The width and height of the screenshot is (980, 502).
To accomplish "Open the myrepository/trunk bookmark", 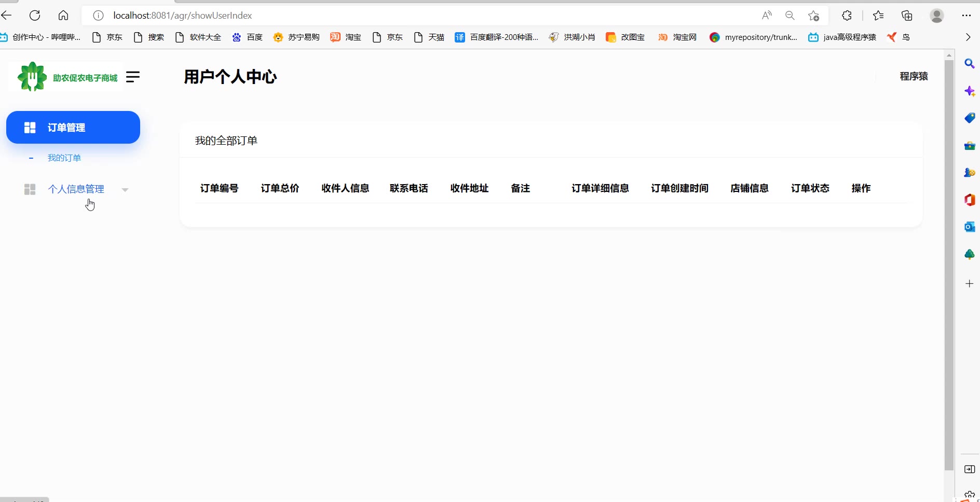I will click(754, 37).
